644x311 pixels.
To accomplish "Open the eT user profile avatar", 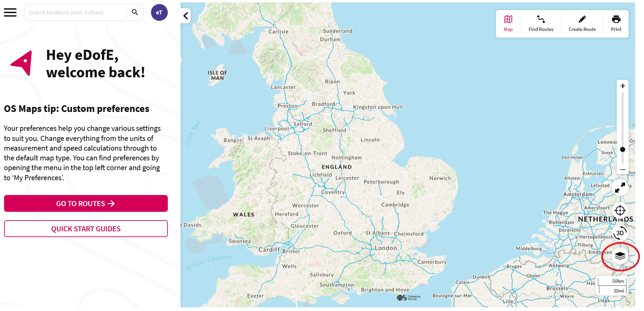I will pos(159,12).
